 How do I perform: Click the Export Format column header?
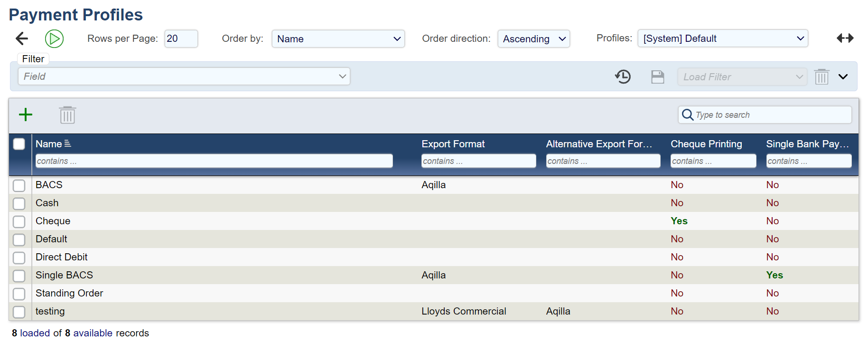[x=453, y=144]
